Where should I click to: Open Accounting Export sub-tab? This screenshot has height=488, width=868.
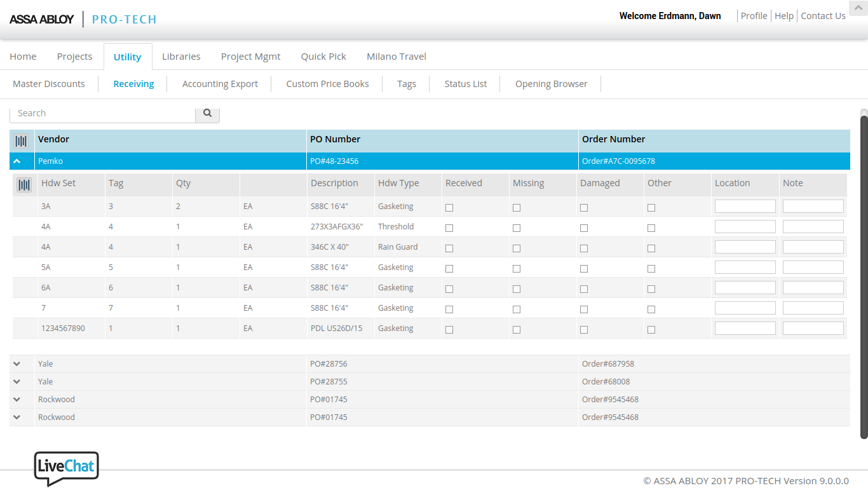coord(220,84)
